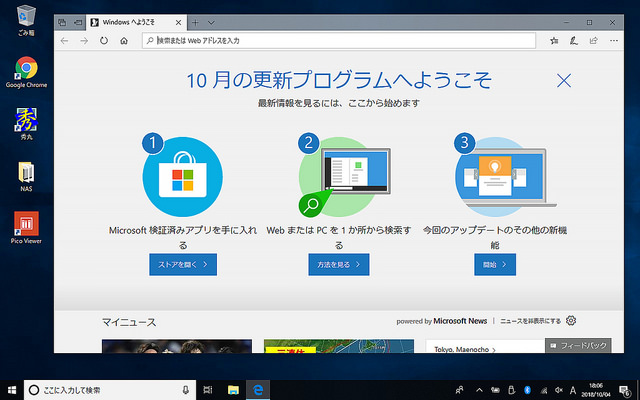Image resolution: width=640 pixels, height=400 pixels.
Task: Click Bluetooth tray icon
Action: 527,390
